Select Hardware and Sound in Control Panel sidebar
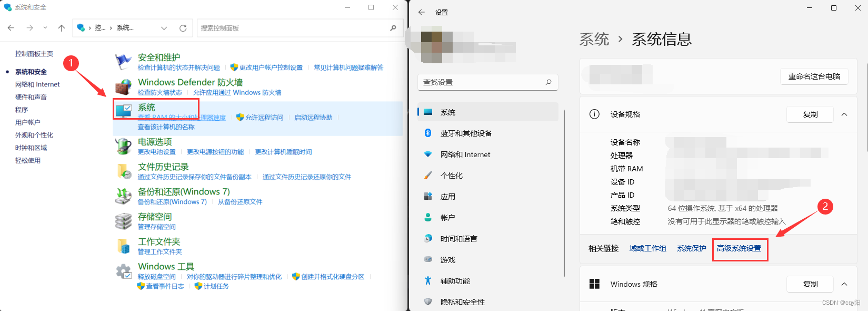This screenshot has height=311, width=868. pyautogui.click(x=31, y=97)
